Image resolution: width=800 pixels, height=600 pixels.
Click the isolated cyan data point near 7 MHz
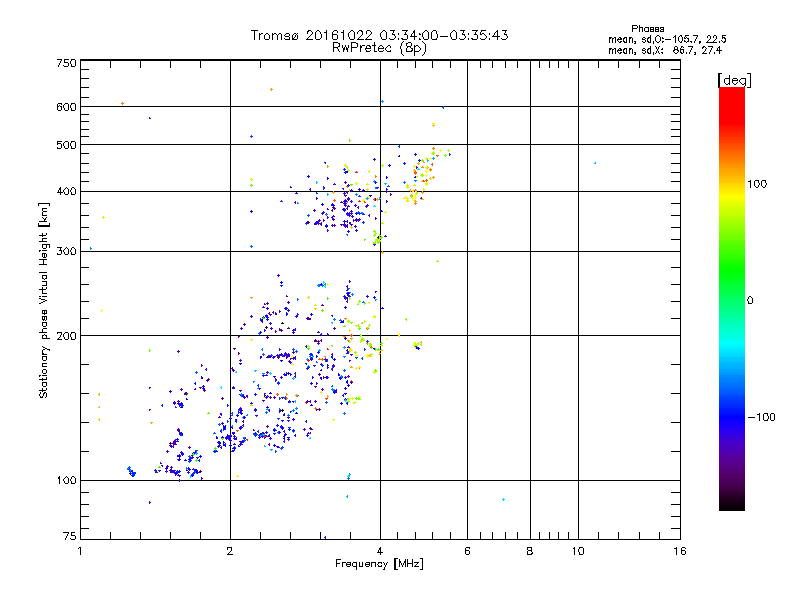[x=504, y=499]
